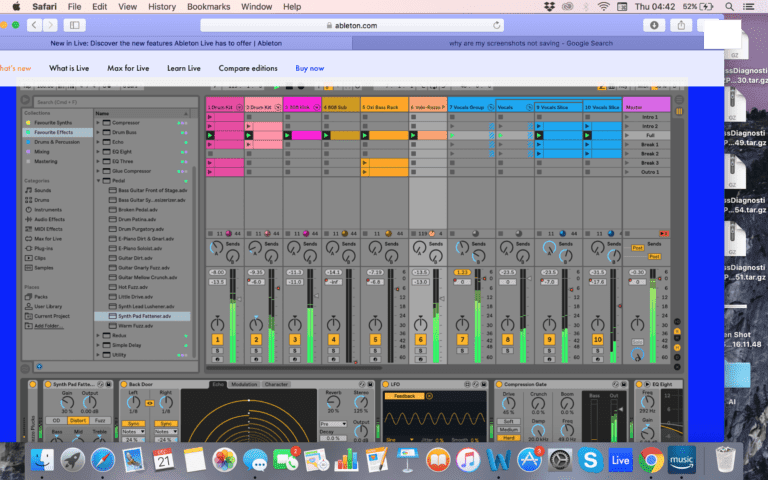Open the Plug-ins category
The width and height of the screenshot is (768, 480).
[43, 248]
